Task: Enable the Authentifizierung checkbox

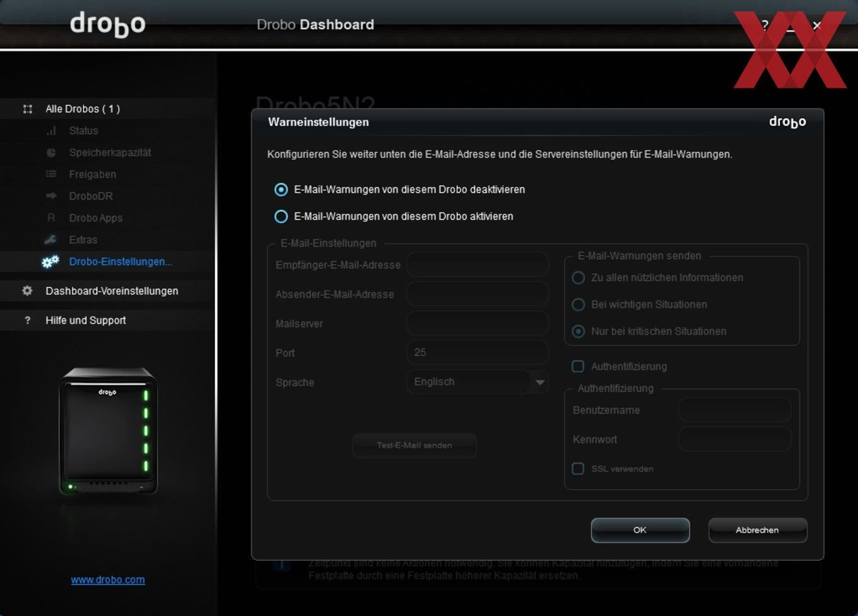Action: [578, 366]
